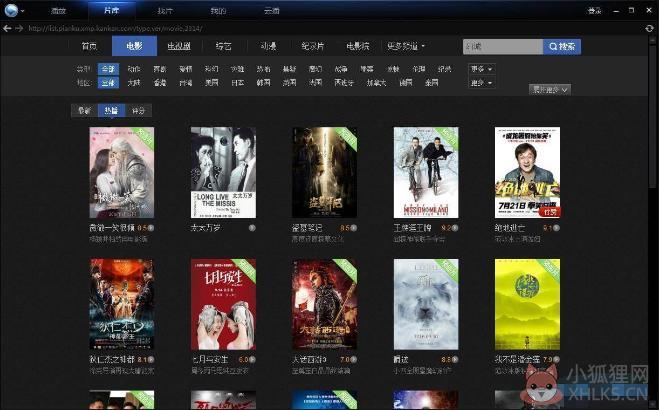Filter by the 爱情 genre

pos(186,69)
